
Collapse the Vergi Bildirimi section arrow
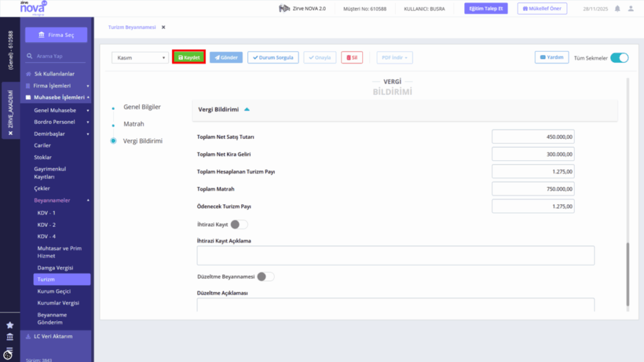click(247, 109)
